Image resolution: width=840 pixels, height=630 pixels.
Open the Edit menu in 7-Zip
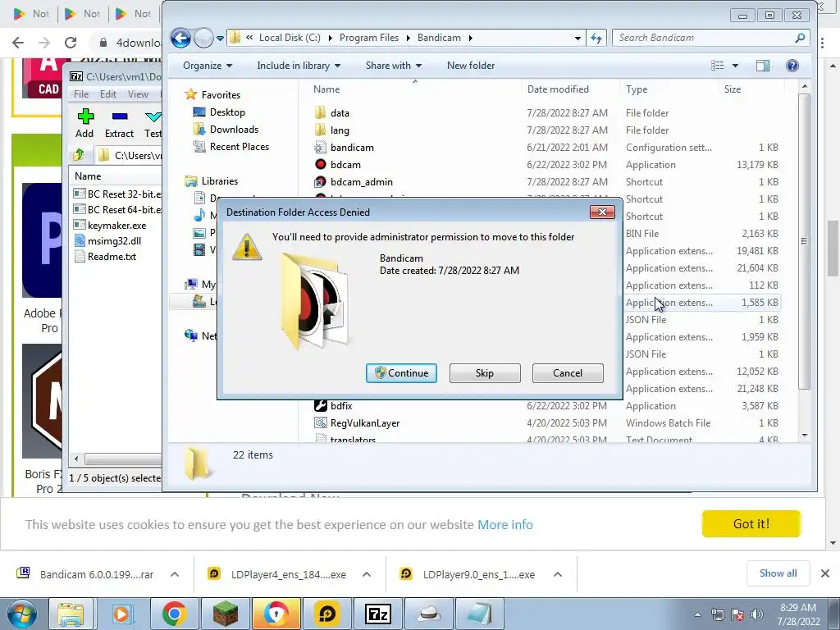(x=107, y=94)
